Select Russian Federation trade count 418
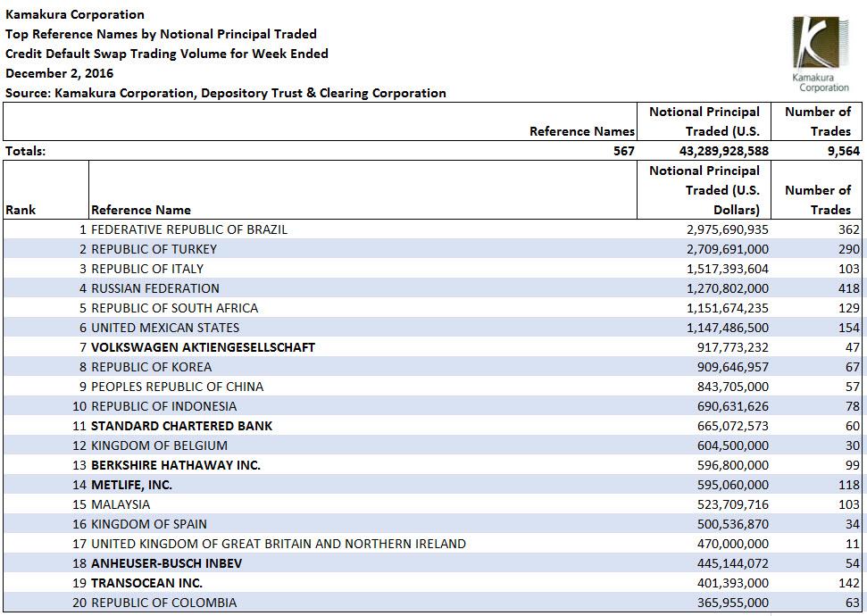Image resolution: width=867 pixels, height=616 pixels. (x=849, y=288)
